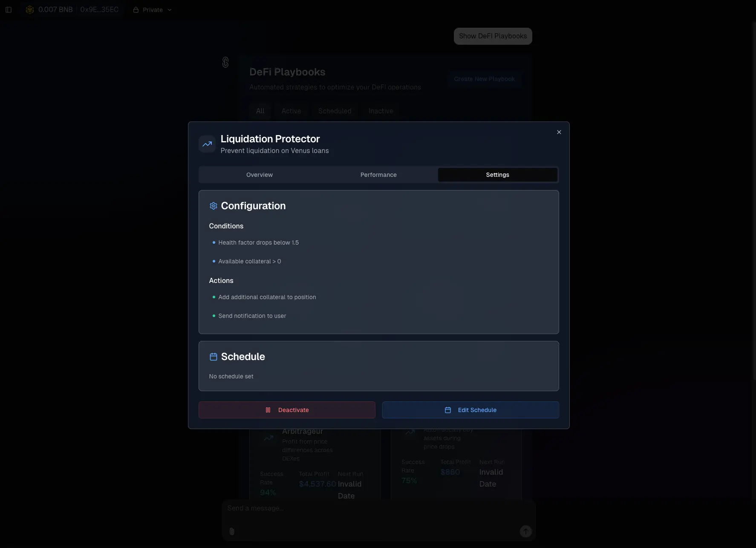The image size is (756, 548).
Task: Click the Arbitrageur card trend icon
Action: [268, 438]
